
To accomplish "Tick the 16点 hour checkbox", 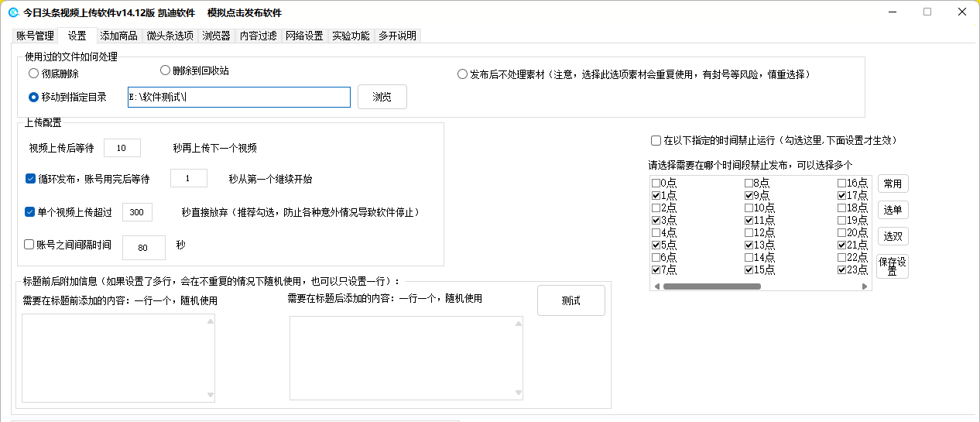I will click(841, 184).
